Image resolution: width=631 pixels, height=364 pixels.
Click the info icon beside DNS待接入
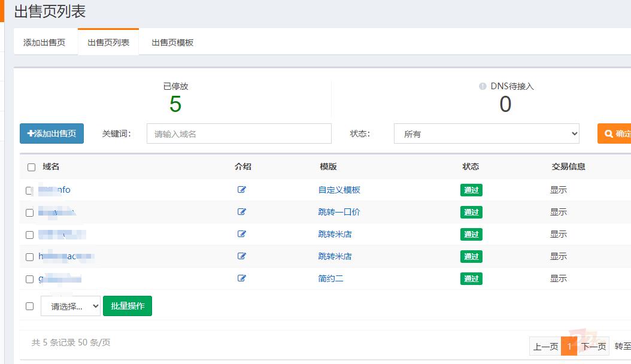coord(483,86)
